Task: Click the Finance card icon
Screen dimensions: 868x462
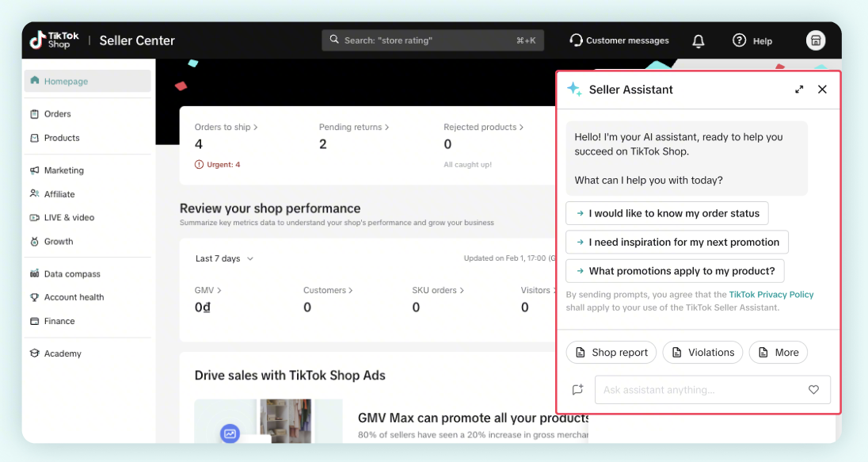Action: pos(34,321)
